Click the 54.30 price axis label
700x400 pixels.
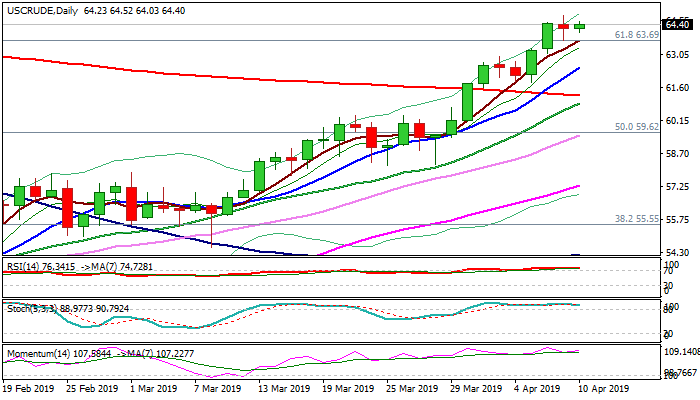680,253
